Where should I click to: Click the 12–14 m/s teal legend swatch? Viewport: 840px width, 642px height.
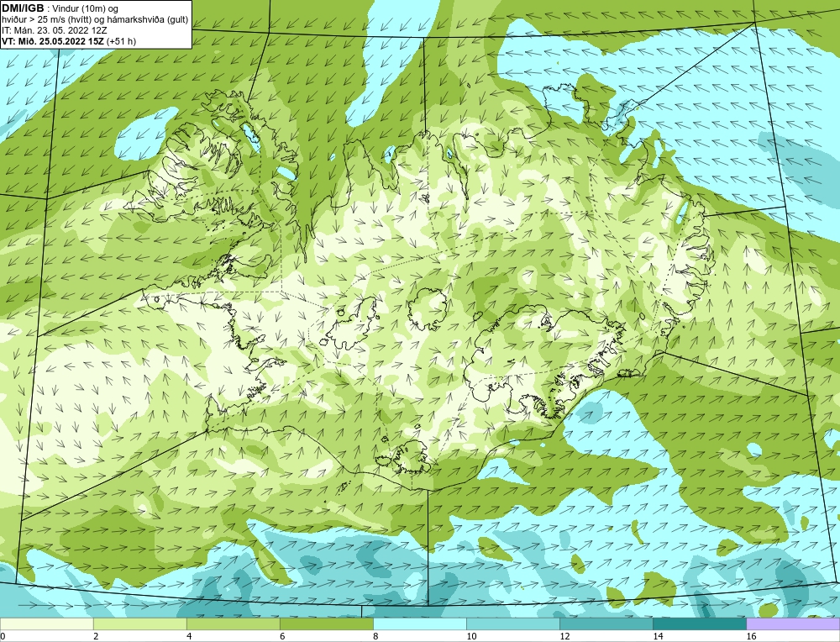606,624
